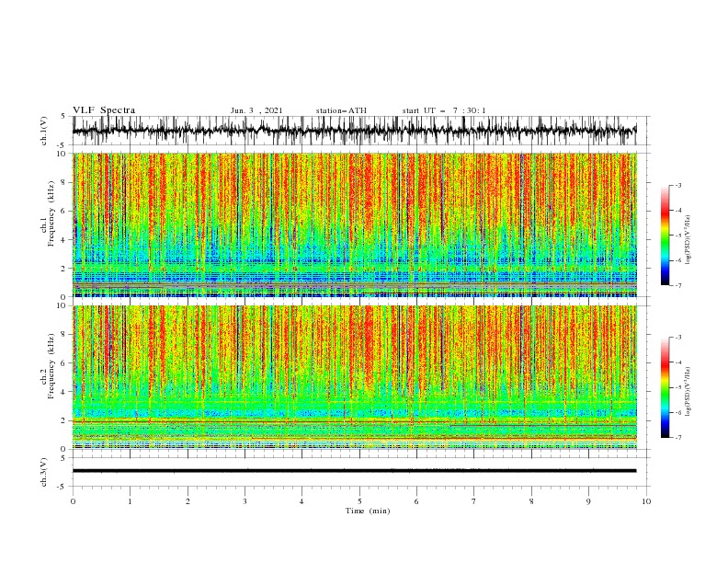Click the "4" kHz tick on ch.2 frequency axis

(64, 392)
